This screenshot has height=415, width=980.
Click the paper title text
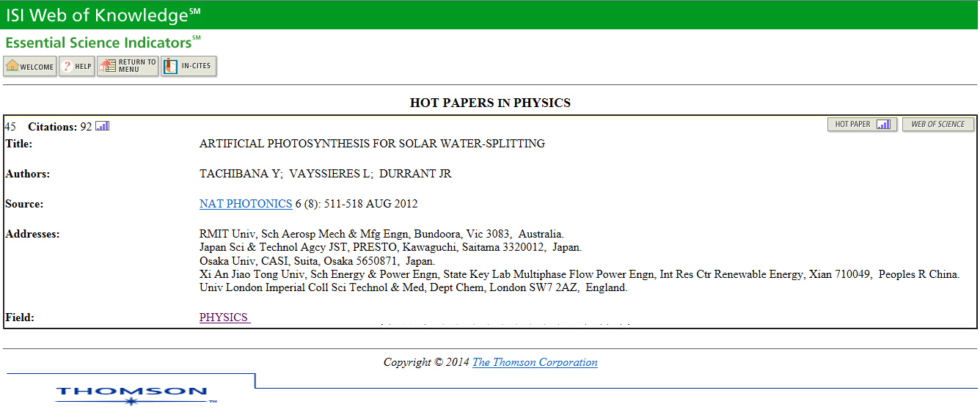tap(372, 144)
